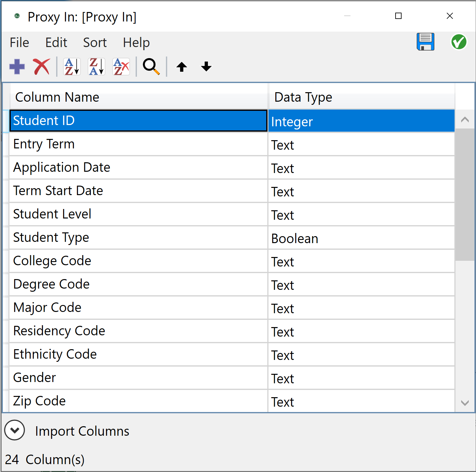Add a new column with the plus icon
The height and width of the screenshot is (472, 476).
[17, 66]
